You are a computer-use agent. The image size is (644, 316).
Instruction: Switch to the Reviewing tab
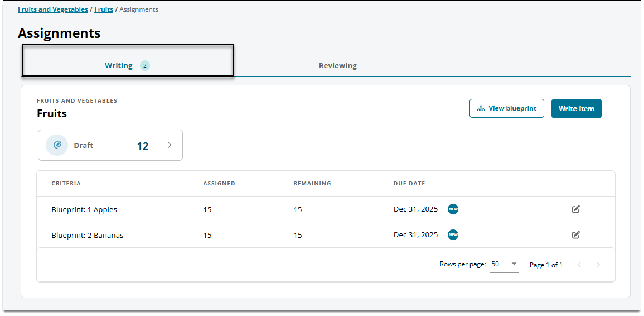[337, 65]
